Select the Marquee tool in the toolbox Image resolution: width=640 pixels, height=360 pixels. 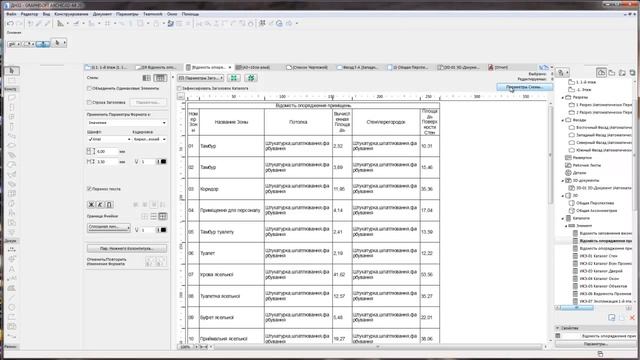11,80
